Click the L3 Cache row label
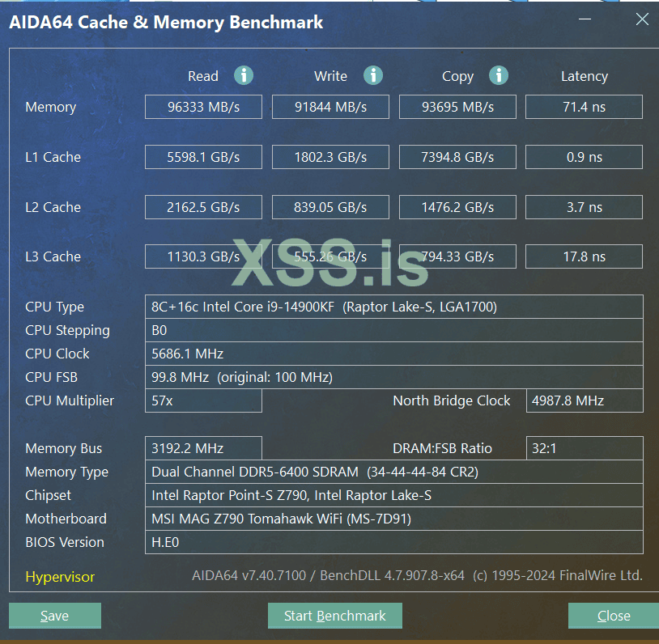 (x=53, y=256)
